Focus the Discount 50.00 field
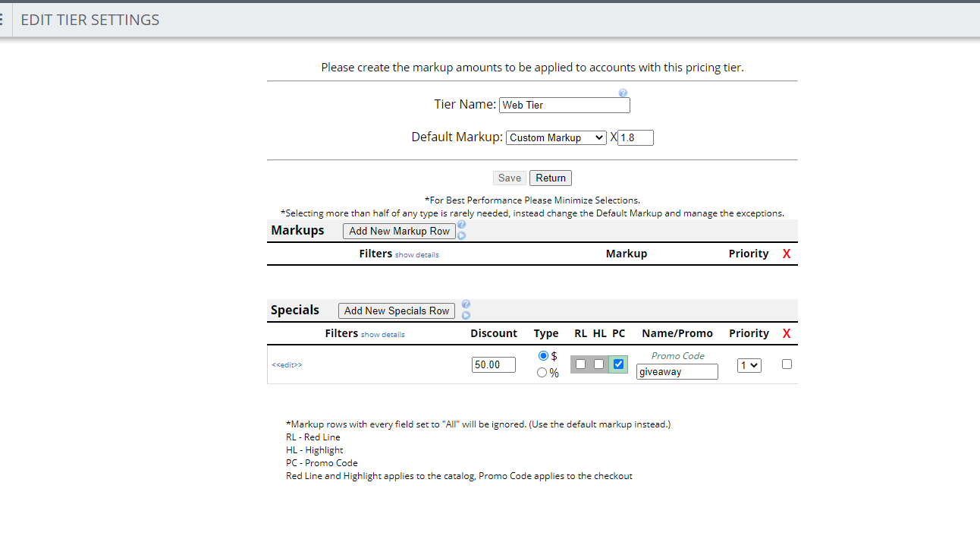The image size is (980, 536). [x=494, y=364]
